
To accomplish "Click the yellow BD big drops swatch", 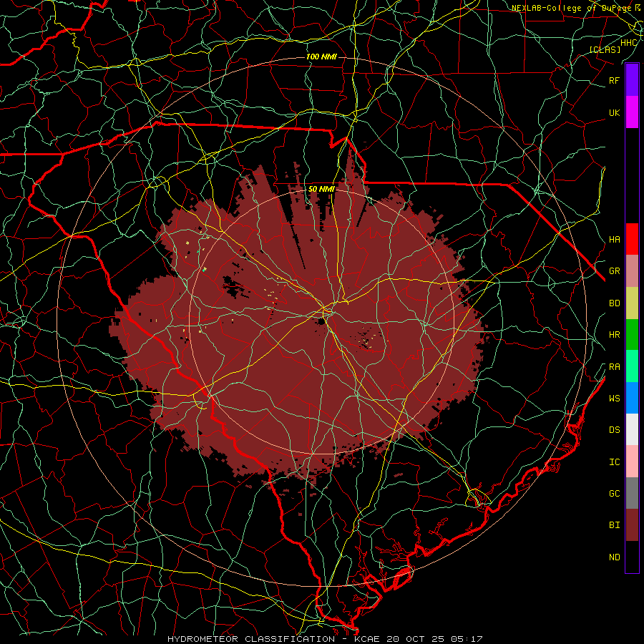I will [x=632, y=303].
